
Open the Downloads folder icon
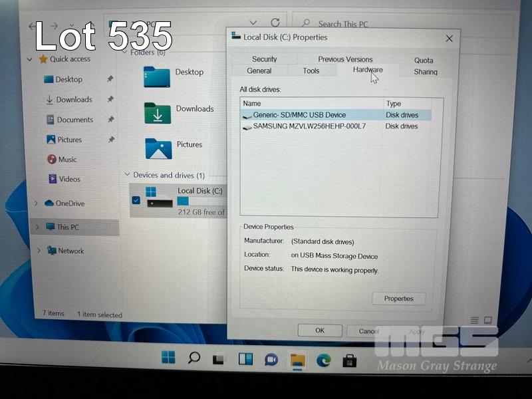158,113
